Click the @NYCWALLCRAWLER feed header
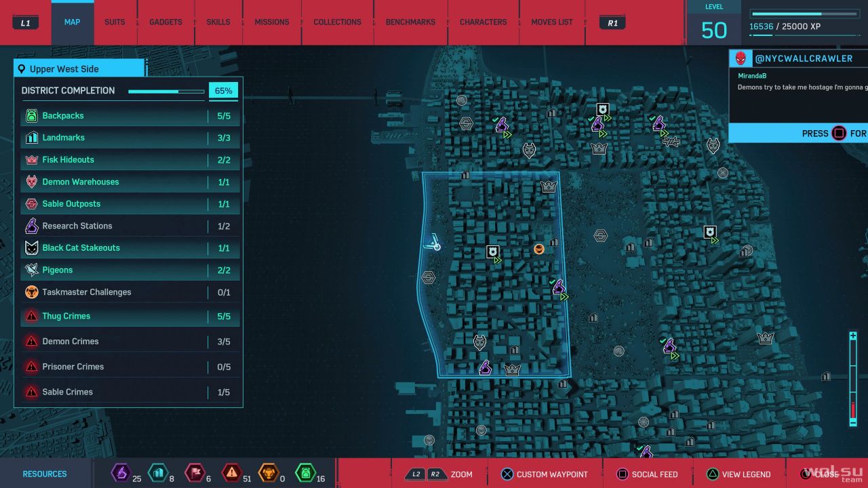This screenshot has width=868, height=488. [804, 58]
